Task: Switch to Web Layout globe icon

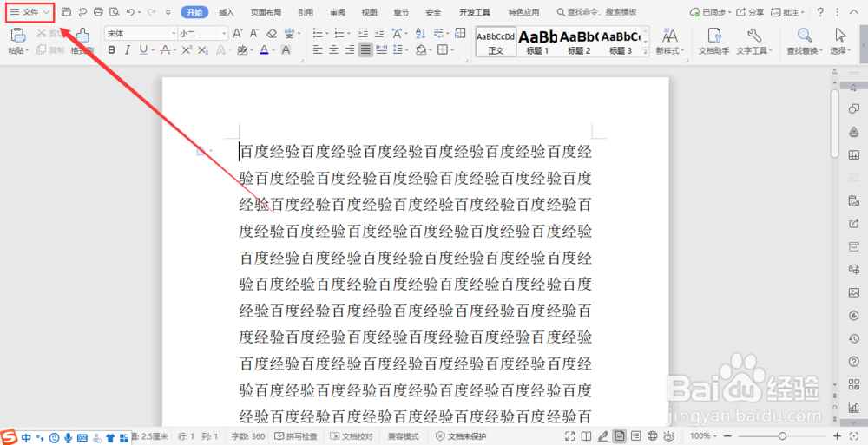Action: point(653,436)
